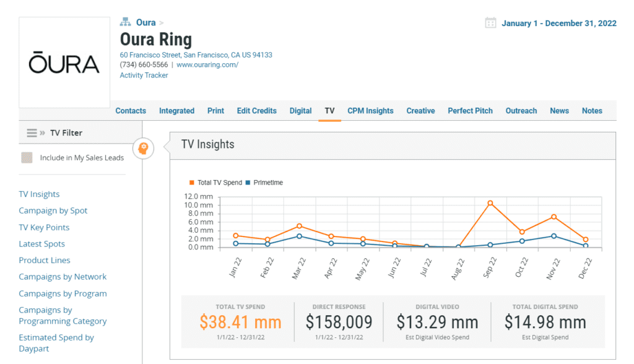Select the Sep 22 Total TV Spend data point
The height and width of the screenshot is (364, 634).
click(490, 203)
